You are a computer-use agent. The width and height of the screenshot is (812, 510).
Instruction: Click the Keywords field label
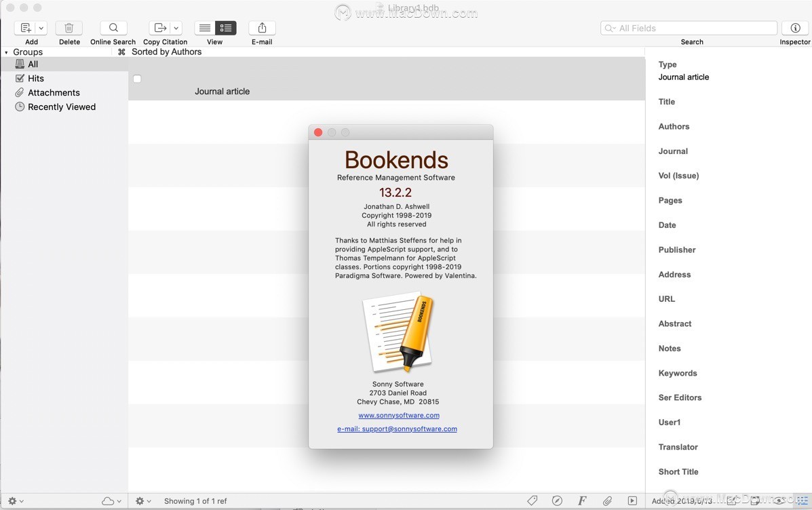[x=678, y=373]
